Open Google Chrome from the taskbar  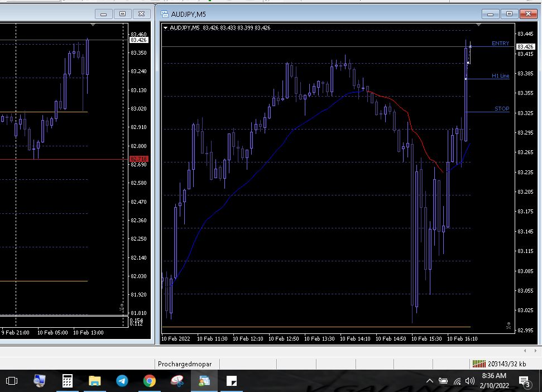click(150, 381)
